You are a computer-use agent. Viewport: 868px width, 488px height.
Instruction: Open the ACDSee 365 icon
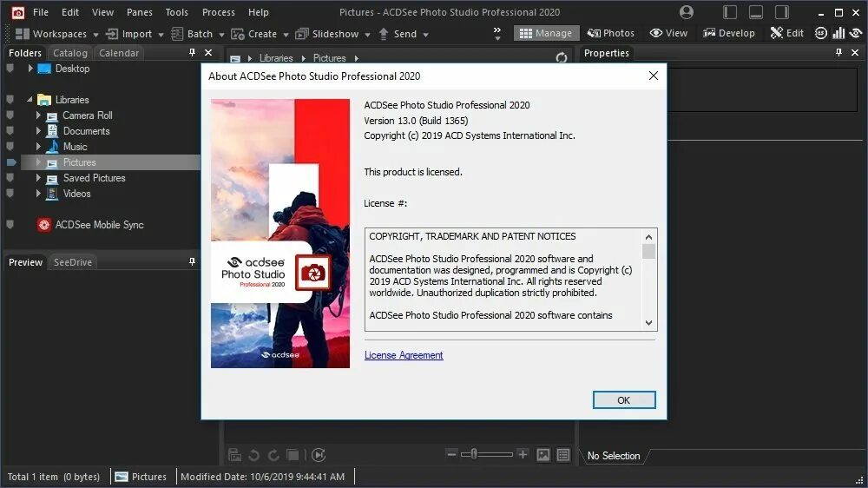[821, 33]
